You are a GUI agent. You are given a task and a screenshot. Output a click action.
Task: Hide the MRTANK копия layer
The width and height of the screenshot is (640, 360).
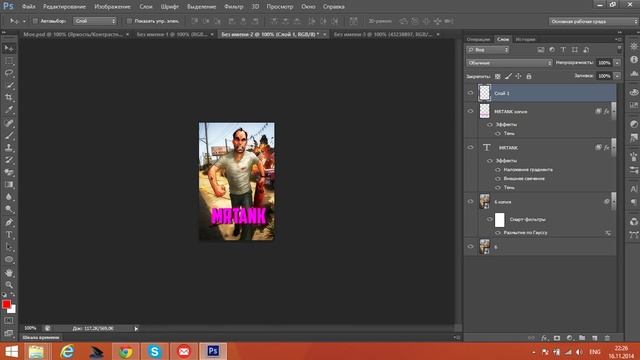pyautogui.click(x=471, y=111)
